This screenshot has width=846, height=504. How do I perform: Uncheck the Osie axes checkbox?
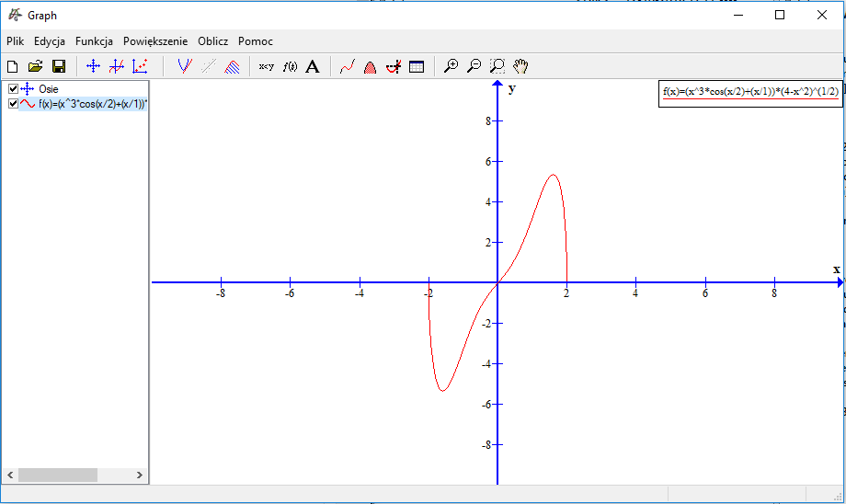13,89
